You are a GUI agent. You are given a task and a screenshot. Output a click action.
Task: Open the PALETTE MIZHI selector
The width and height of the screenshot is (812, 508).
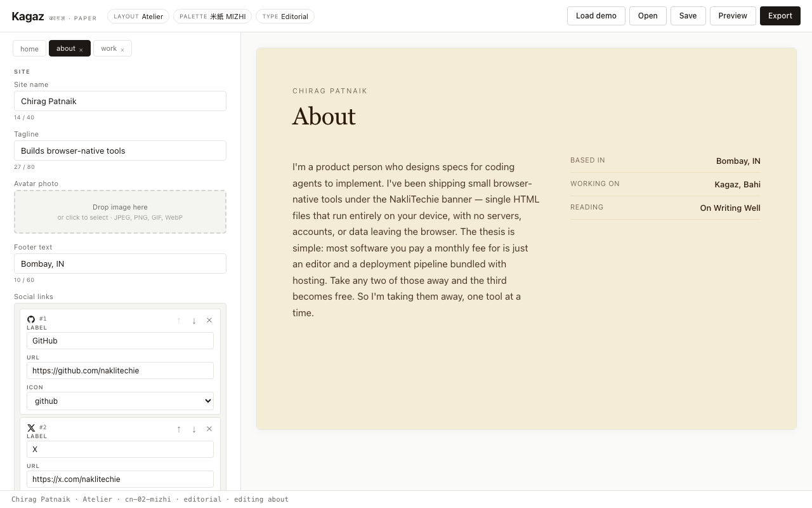click(212, 17)
